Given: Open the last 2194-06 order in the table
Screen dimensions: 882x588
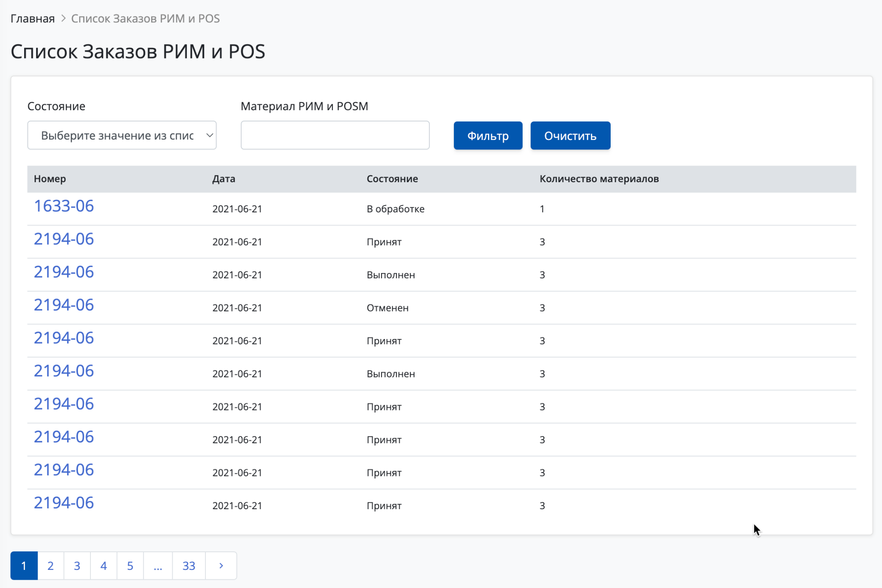Looking at the screenshot, I should 64,503.
